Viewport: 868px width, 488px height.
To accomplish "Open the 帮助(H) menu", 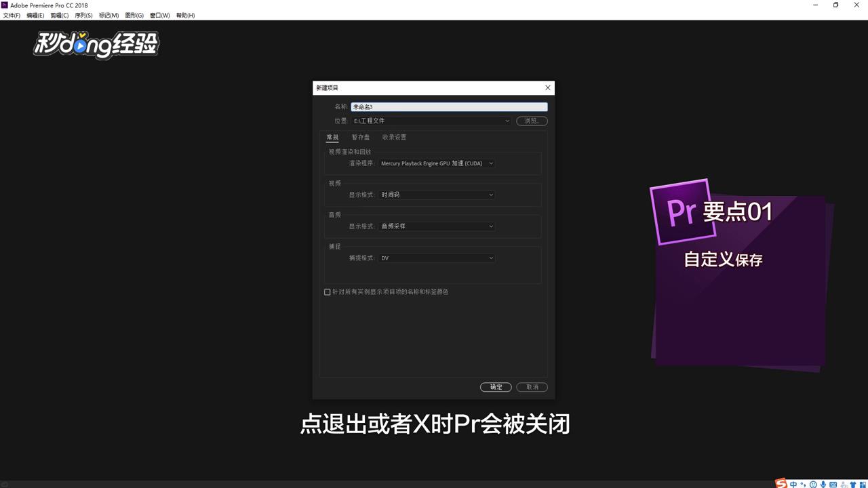I will (x=185, y=15).
